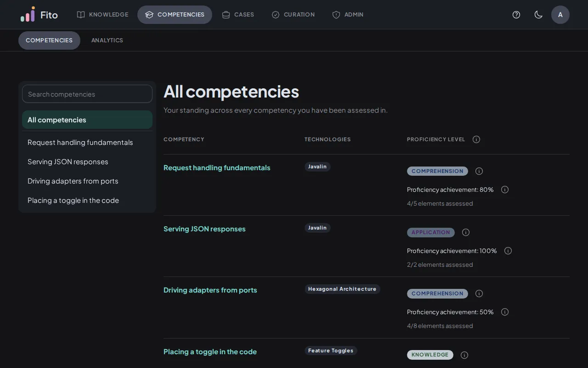Click info icon beside Proficiency achievement: 50%

[505, 312]
